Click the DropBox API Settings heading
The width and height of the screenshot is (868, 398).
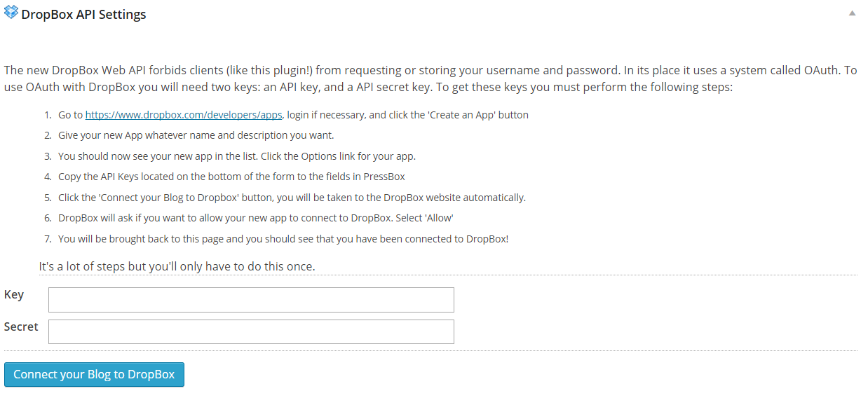pyautogui.click(x=84, y=15)
